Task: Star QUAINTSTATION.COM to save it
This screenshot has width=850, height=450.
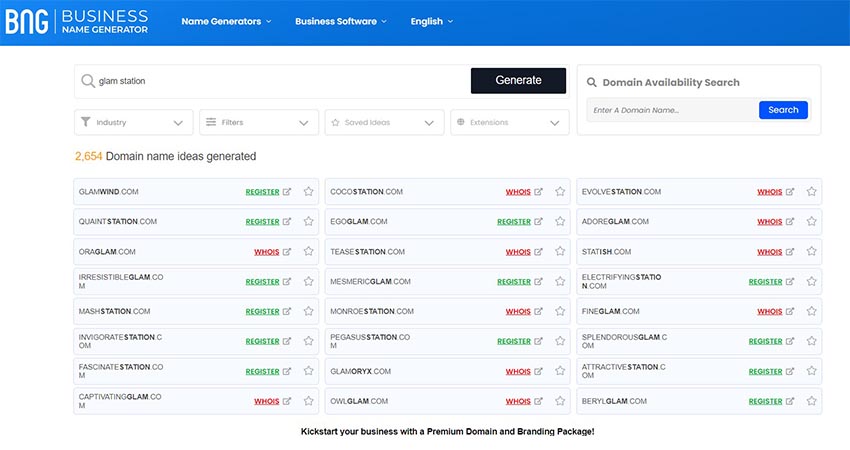Action: point(308,222)
